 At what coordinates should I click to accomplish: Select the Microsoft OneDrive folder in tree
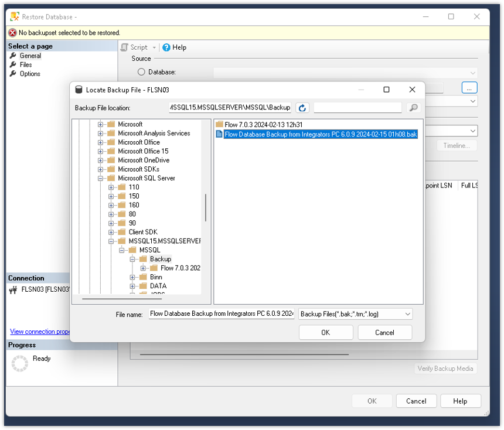click(x=144, y=160)
